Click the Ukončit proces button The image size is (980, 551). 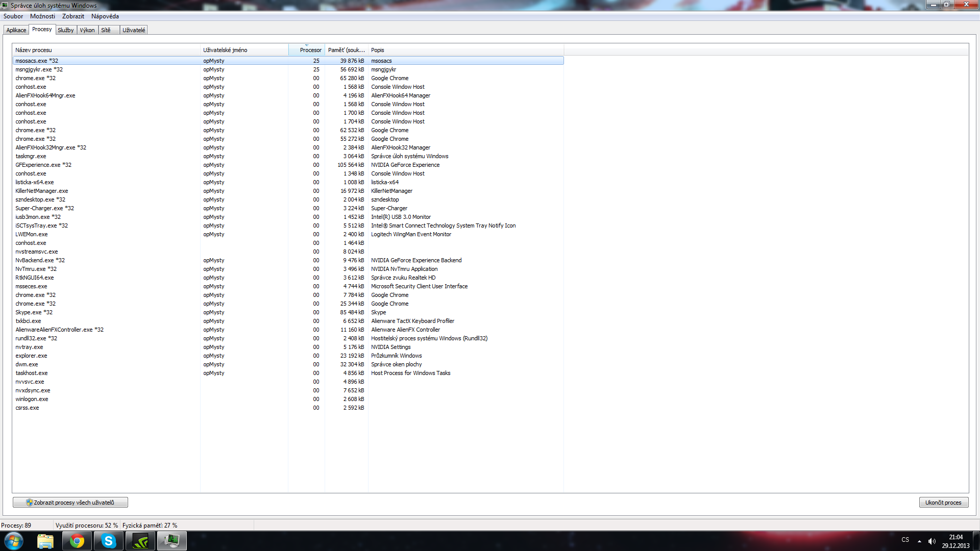click(x=943, y=503)
